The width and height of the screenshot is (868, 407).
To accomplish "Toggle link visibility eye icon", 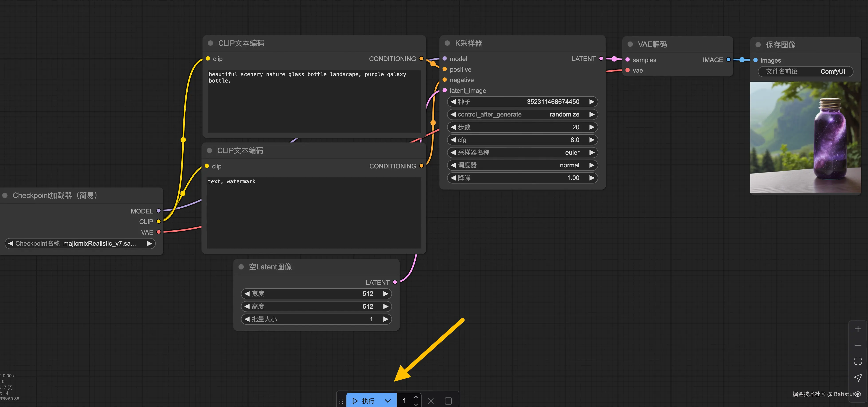I will (x=858, y=394).
